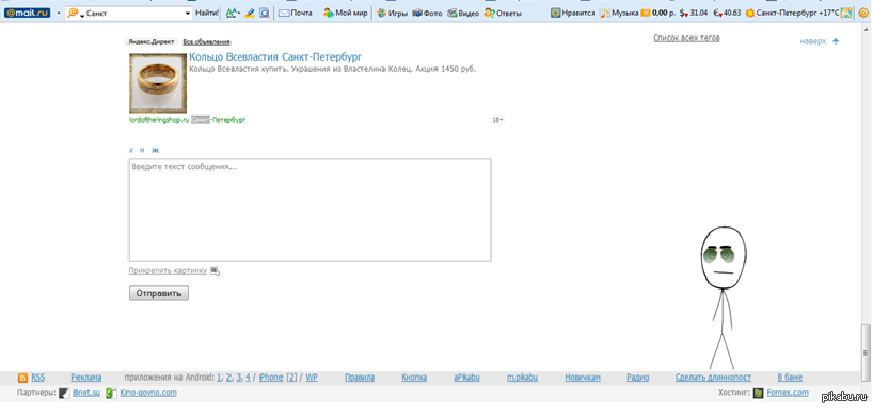Click the Bnet.su partner icon

point(65,394)
